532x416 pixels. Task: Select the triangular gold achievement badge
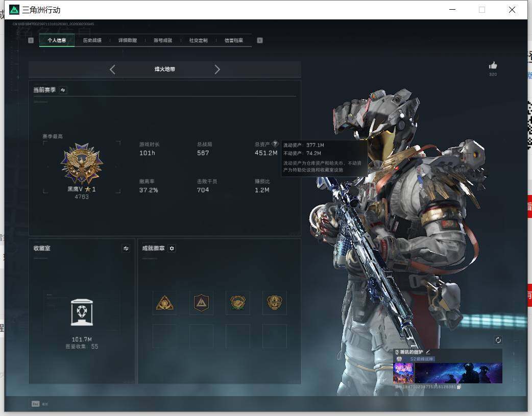click(x=164, y=303)
